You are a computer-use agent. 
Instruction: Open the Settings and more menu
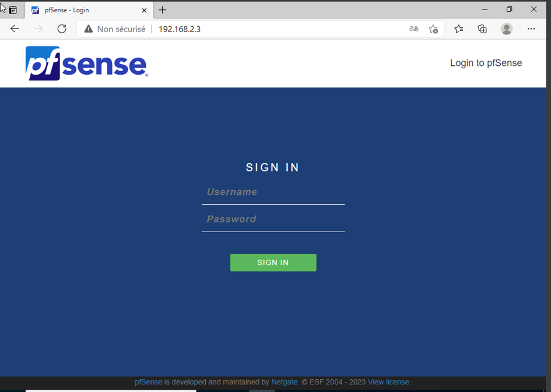tap(531, 29)
